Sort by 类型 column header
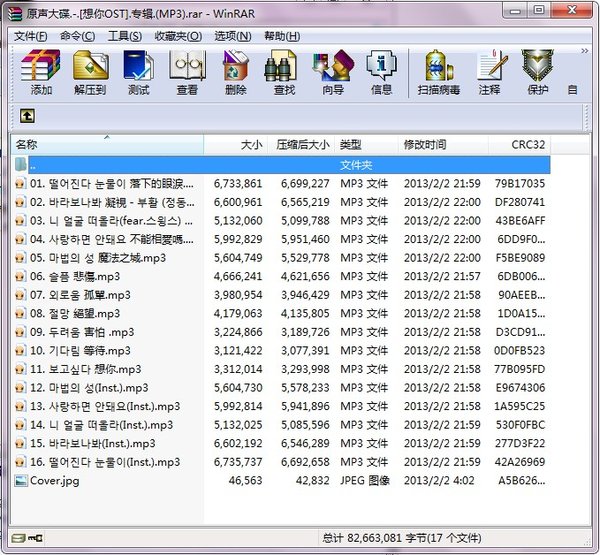The height and width of the screenshot is (555, 600). pos(366,145)
